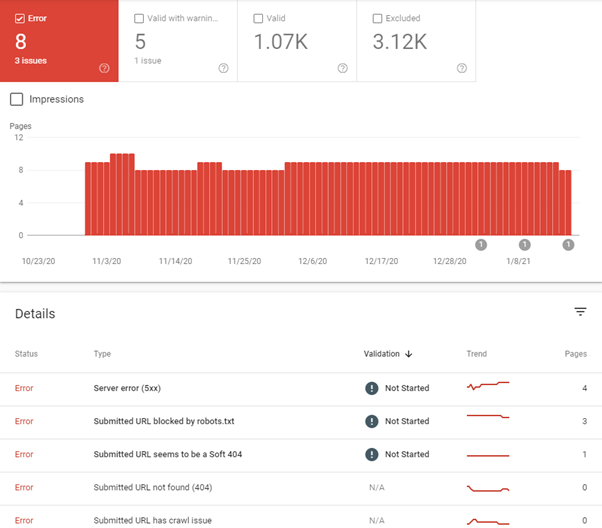
Task: Click the help icon in Excluded card
Action: coord(461,68)
